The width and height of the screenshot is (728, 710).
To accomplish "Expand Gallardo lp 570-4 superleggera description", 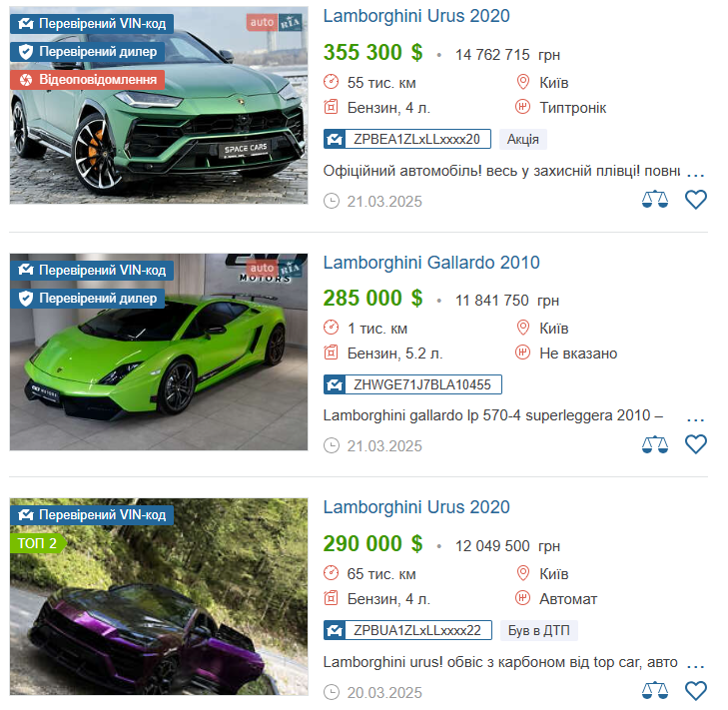I will pos(695,419).
